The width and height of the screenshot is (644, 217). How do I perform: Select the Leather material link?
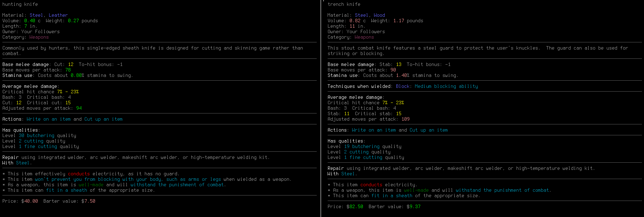(x=58, y=15)
